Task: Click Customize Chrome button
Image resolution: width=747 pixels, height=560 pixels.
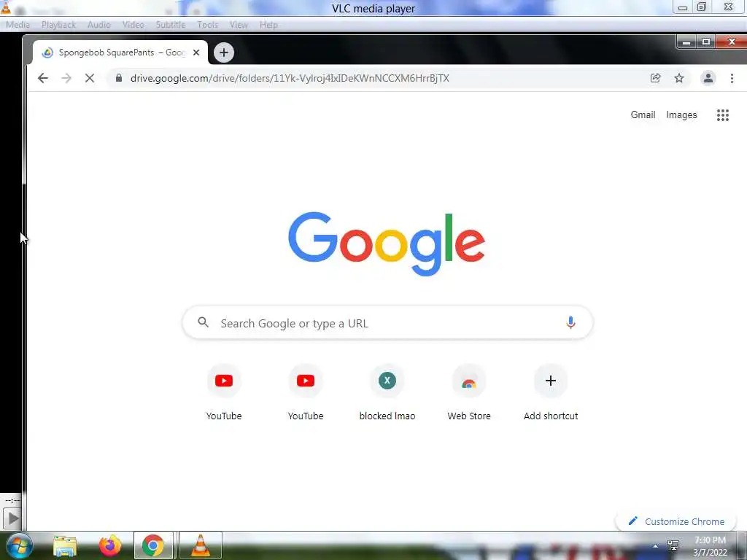Action: (x=676, y=521)
